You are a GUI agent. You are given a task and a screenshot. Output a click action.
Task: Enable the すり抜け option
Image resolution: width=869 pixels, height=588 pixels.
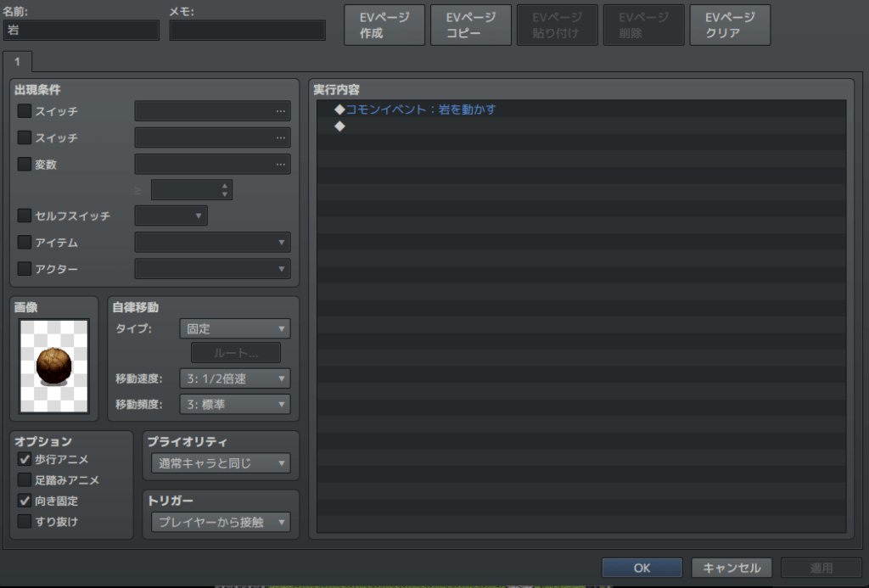click(25, 521)
